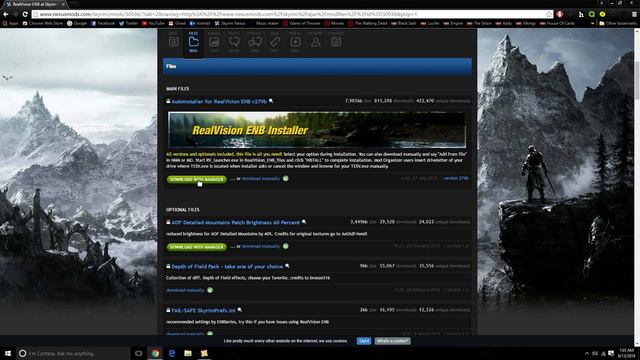Download RealVision autoinstaller with manager
Viewport: 640px width, 360px height.
(x=196, y=179)
